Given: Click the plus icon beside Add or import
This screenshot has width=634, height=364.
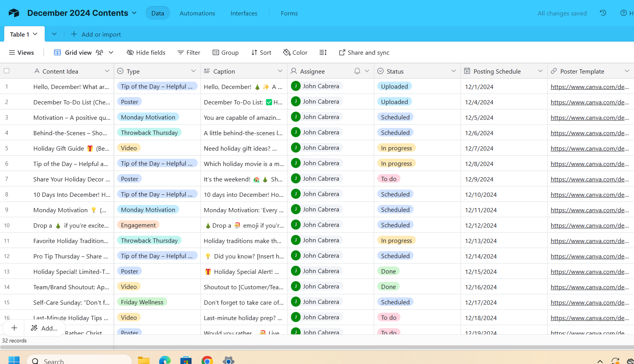Looking at the screenshot, I should tap(74, 34).
